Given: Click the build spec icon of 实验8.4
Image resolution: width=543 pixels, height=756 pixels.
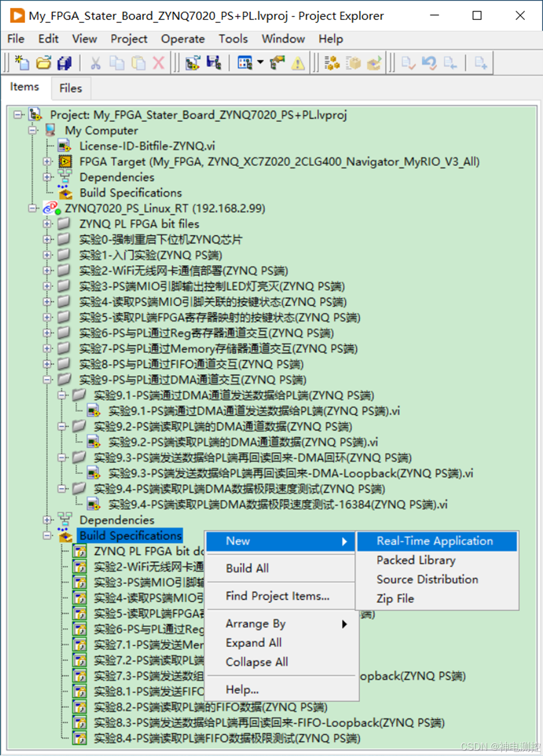Looking at the screenshot, I should [79, 738].
